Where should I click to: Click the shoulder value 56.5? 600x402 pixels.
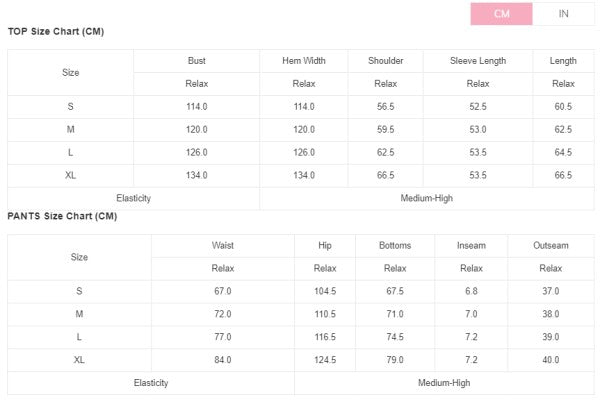click(x=385, y=107)
